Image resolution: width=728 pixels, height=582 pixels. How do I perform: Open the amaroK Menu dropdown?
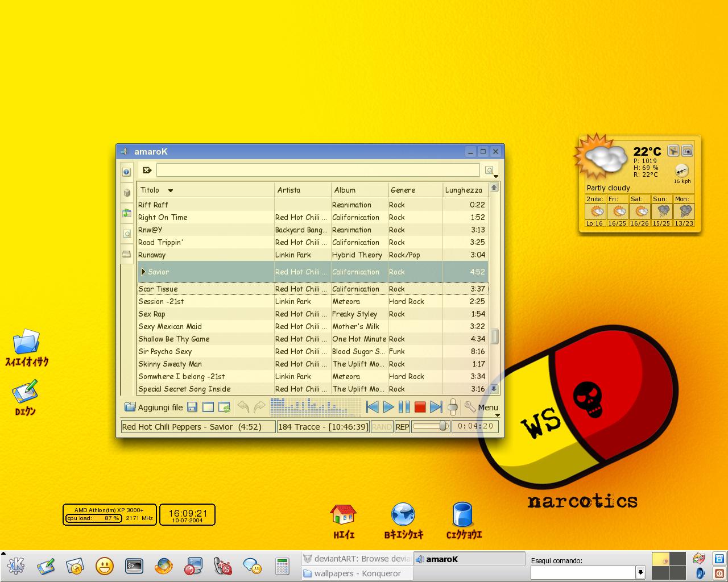point(482,408)
